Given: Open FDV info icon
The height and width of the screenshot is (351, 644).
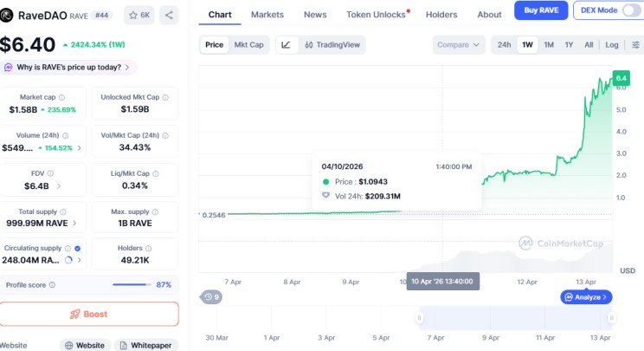Looking at the screenshot, I should [x=50, y=173].
